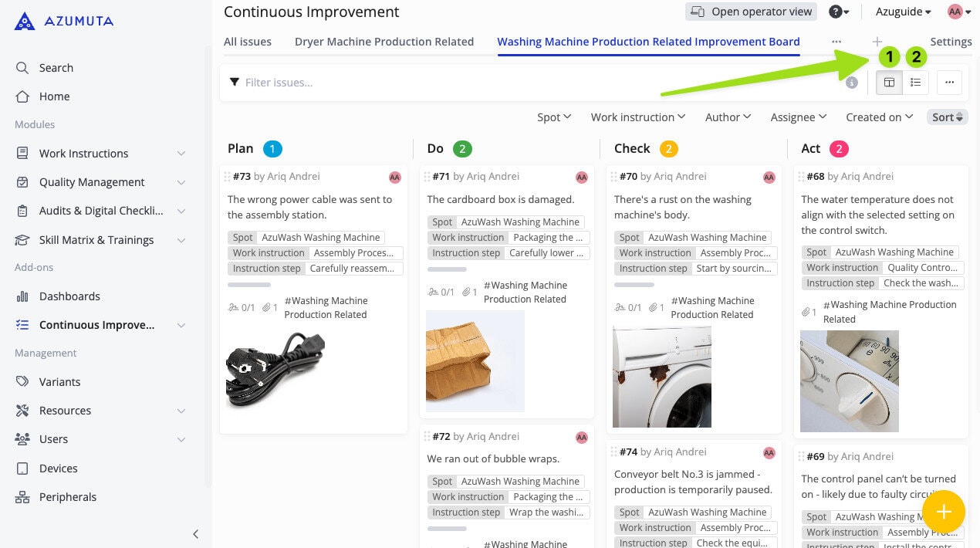Toggle the Sort order button

947,117
